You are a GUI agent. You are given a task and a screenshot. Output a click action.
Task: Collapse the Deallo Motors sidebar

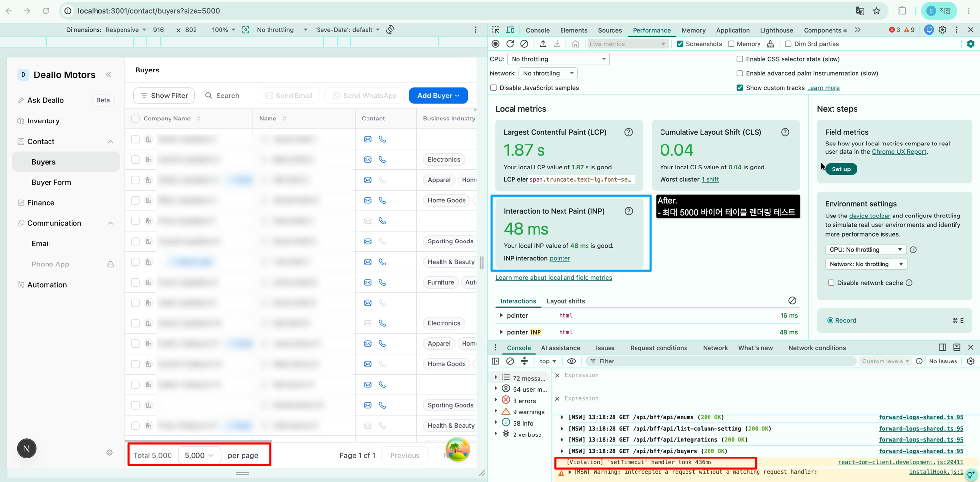[108, 75]
